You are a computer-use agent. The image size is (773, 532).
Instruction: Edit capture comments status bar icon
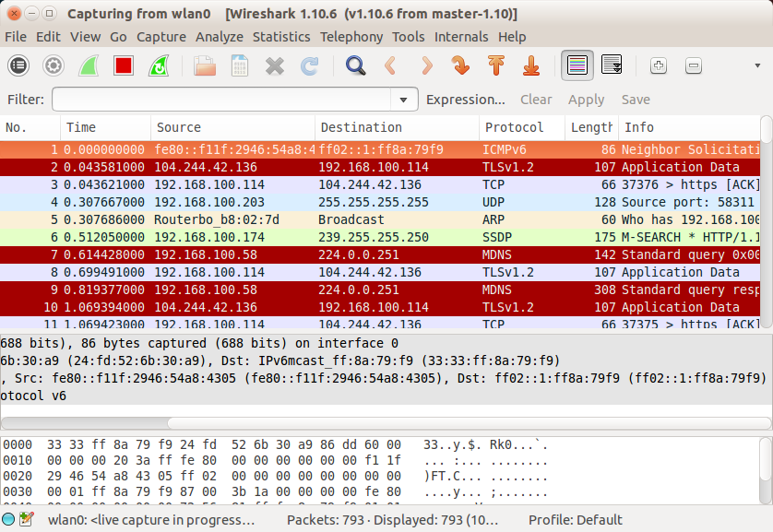tap(26, 519)
